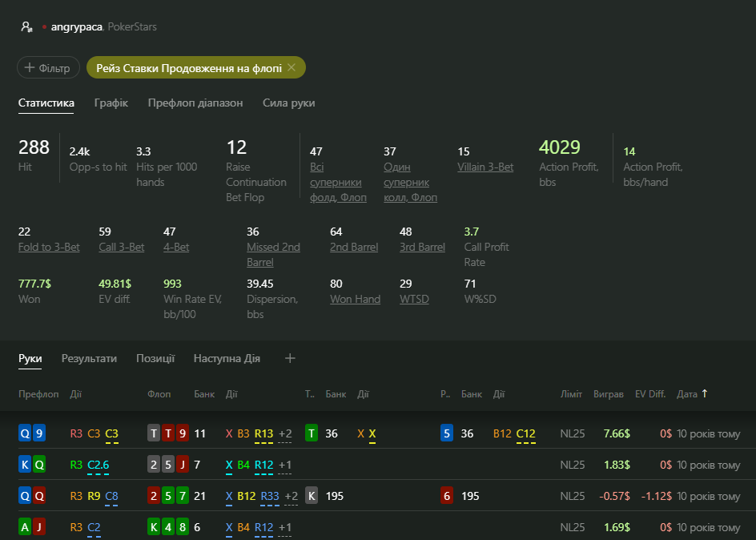Viewport: 756px width, 540px height.
Task: Click the angrypaca player name
Action: tap(77, 27)
